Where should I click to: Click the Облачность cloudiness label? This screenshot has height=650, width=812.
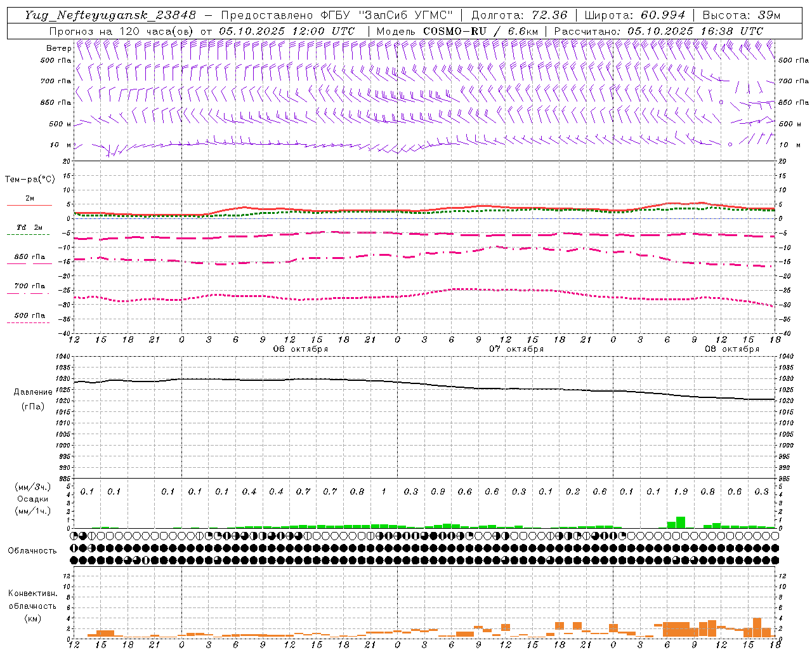point(32,551)
